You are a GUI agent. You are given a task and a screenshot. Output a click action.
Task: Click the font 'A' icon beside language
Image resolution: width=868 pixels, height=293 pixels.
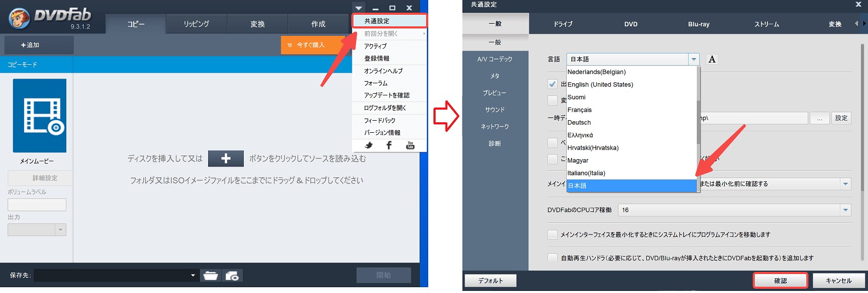coord(712,59)
